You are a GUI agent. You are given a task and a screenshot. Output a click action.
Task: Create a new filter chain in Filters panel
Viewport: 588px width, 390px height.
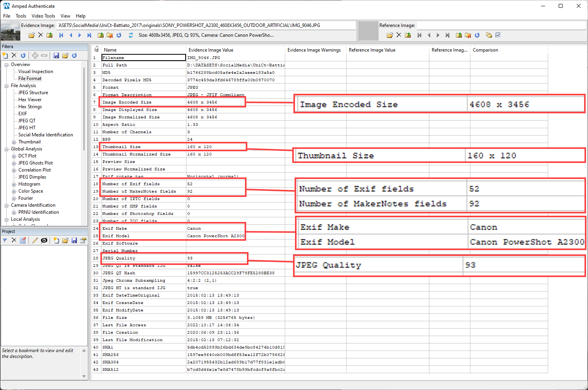5,55
